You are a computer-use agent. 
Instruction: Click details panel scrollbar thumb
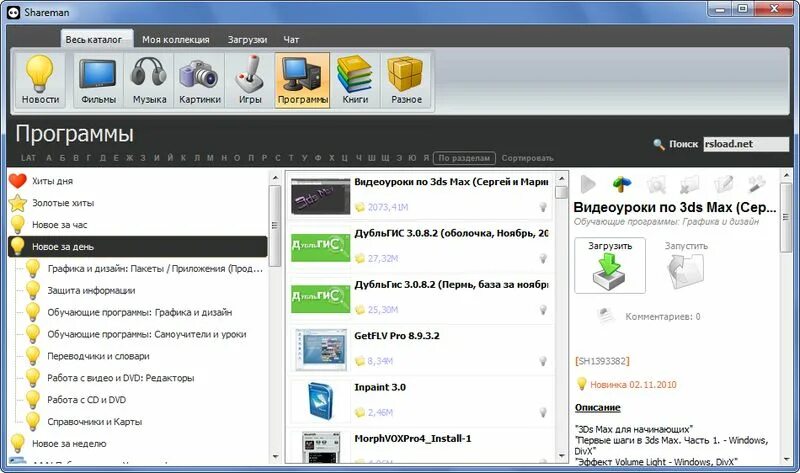(786, 217)
